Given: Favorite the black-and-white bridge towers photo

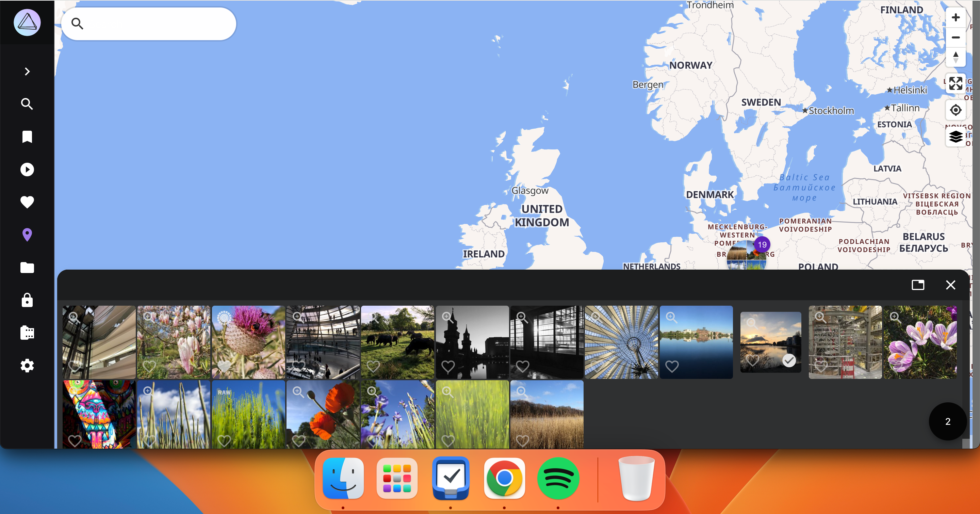Looking at the screenshot, I should pyautogui.click(x=448, y=366).
